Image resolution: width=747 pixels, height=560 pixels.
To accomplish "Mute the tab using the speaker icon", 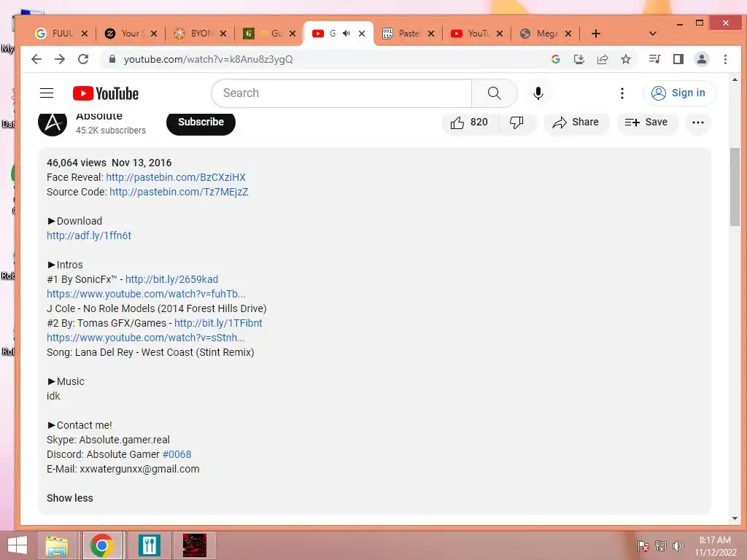I will click(x=347, y=34).
